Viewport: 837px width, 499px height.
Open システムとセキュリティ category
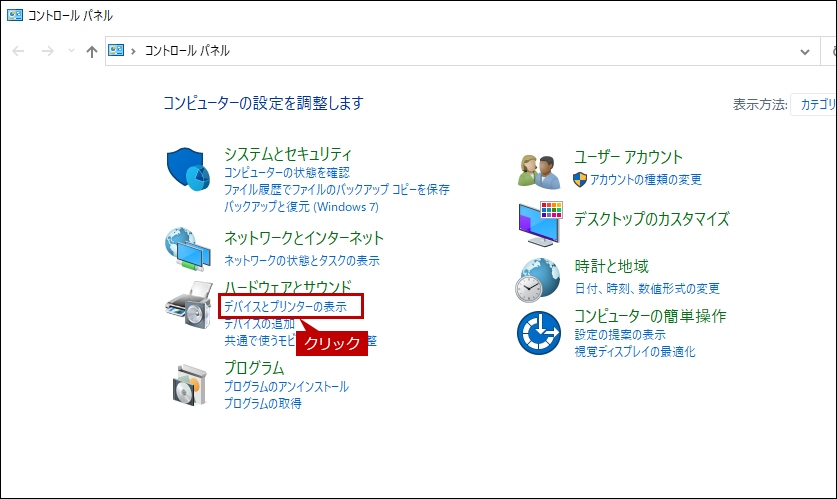click(x=288, y=154)
